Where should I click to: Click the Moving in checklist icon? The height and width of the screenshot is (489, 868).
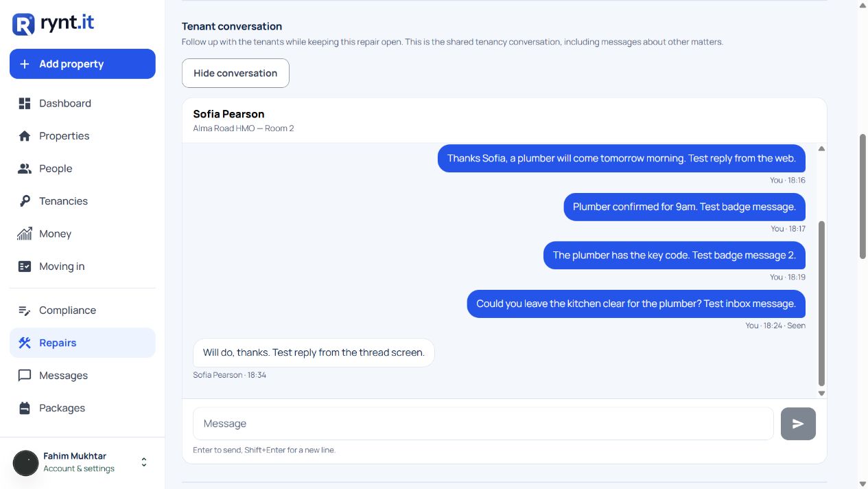pyautogui.click(x=25, y=266)
